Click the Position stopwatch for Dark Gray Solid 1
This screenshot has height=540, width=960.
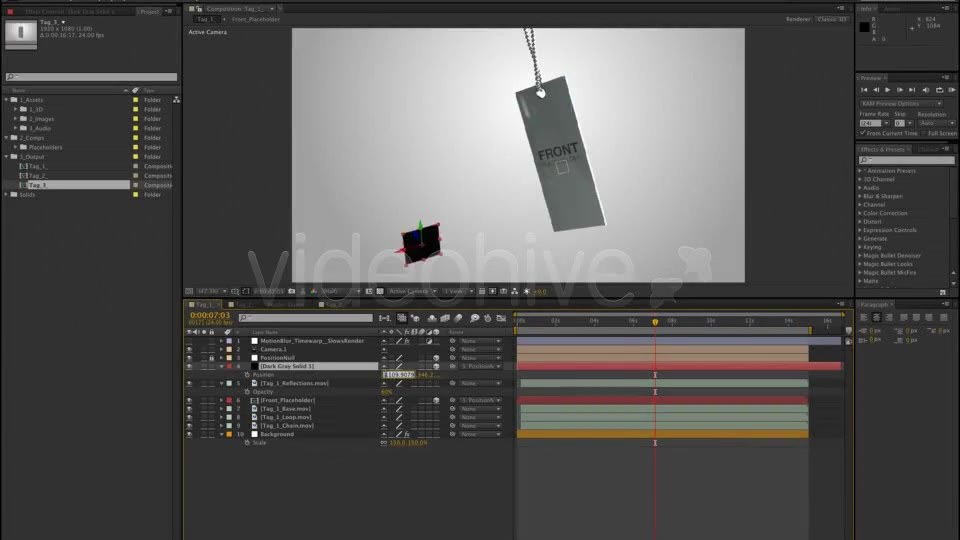click(247, 375)
